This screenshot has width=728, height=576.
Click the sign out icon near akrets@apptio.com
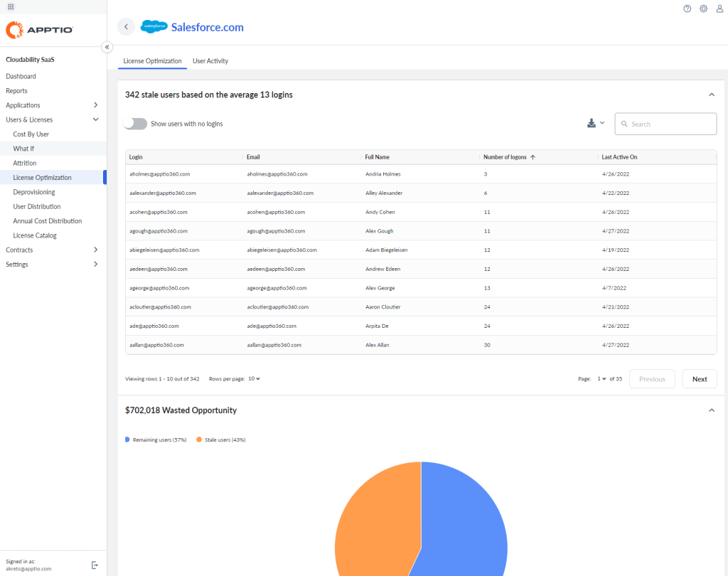[x=95, y=565]
